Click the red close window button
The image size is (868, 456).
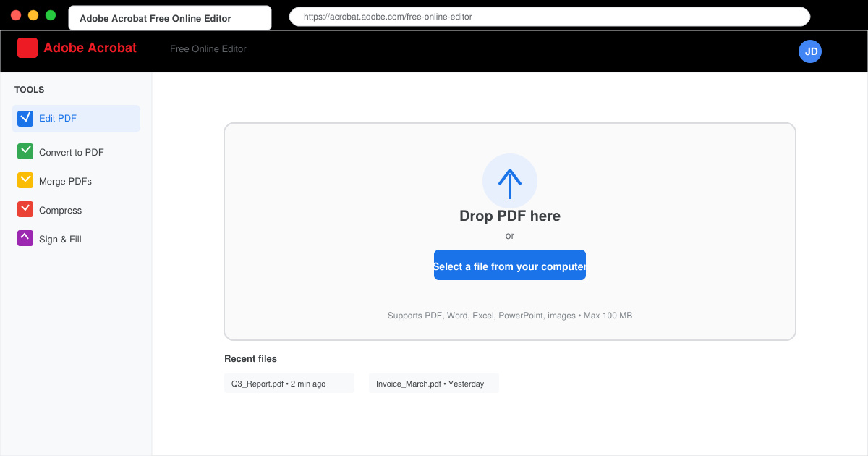[16, 15]
